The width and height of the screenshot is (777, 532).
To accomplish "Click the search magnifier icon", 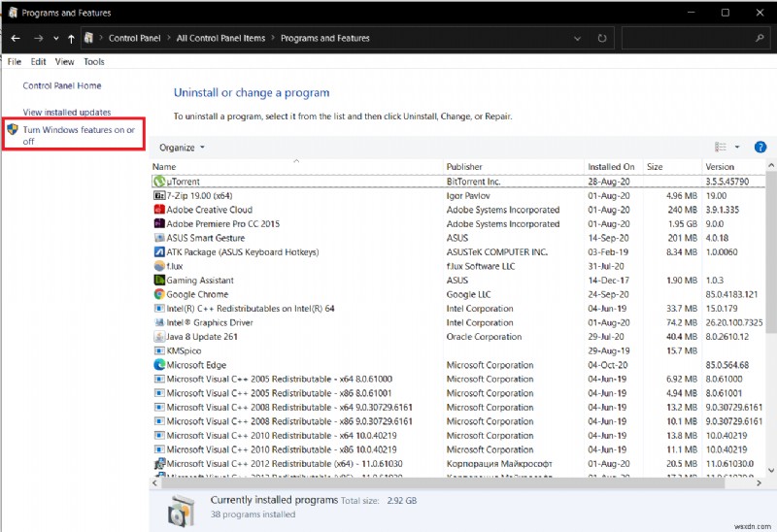I will tap(760, 38).
